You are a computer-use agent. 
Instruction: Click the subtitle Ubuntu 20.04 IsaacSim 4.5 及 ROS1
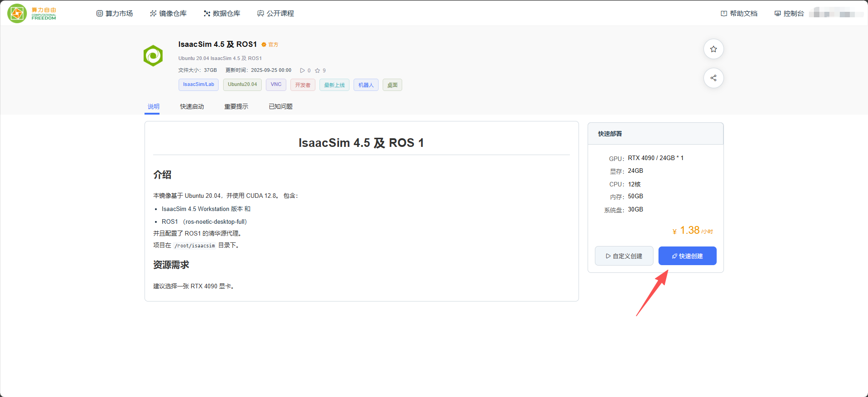click(220, 58)
